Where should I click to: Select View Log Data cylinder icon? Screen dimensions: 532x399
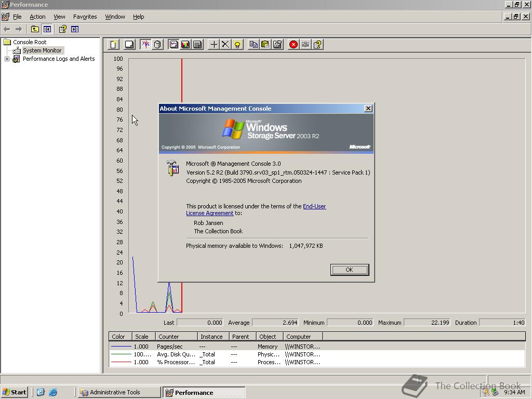157,45
